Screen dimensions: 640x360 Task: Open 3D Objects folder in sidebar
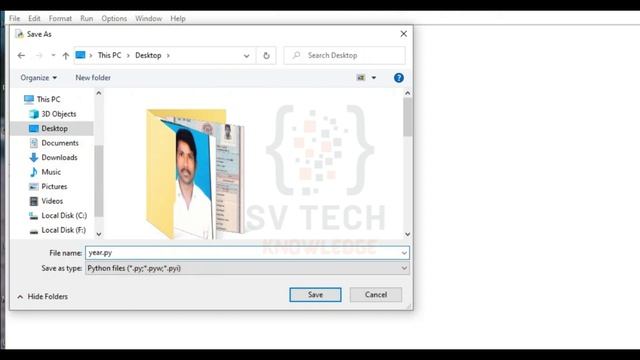[x=58, y=114]
